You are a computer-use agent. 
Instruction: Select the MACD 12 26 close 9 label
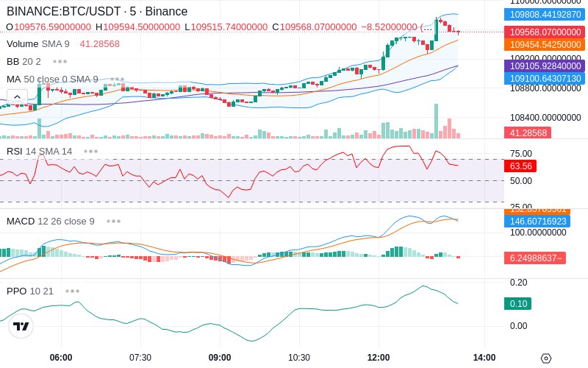coord(50,222)
